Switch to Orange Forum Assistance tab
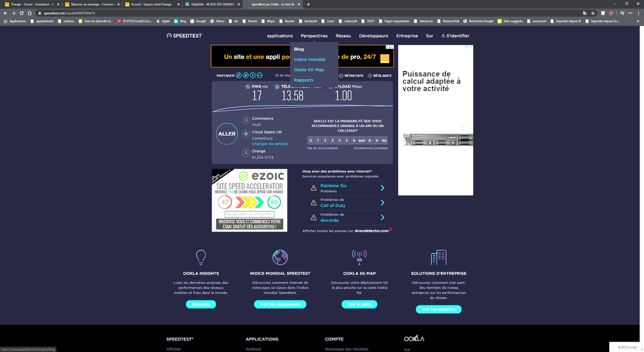 tap(32, 4)
